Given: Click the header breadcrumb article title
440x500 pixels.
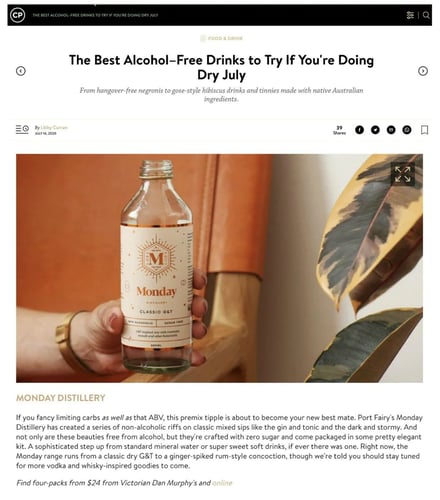Looking at the screenshot, I should tap(95, 15).
